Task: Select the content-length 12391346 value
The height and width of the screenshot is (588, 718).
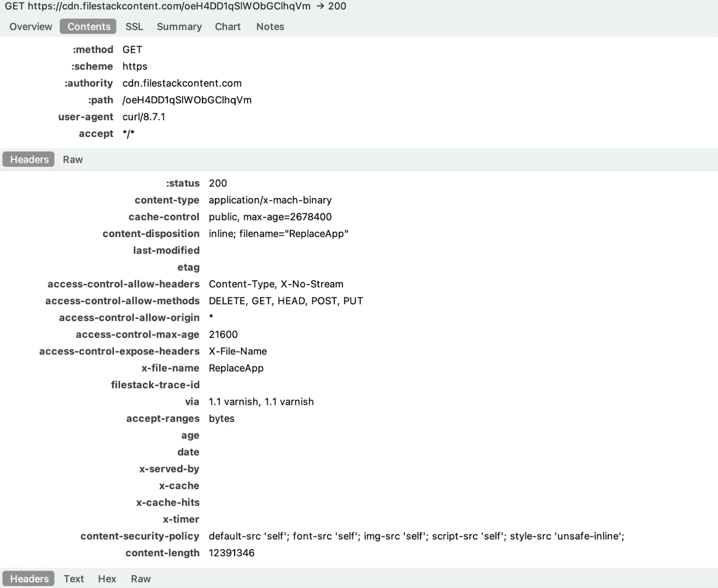Action: click(x=231, y=553)
